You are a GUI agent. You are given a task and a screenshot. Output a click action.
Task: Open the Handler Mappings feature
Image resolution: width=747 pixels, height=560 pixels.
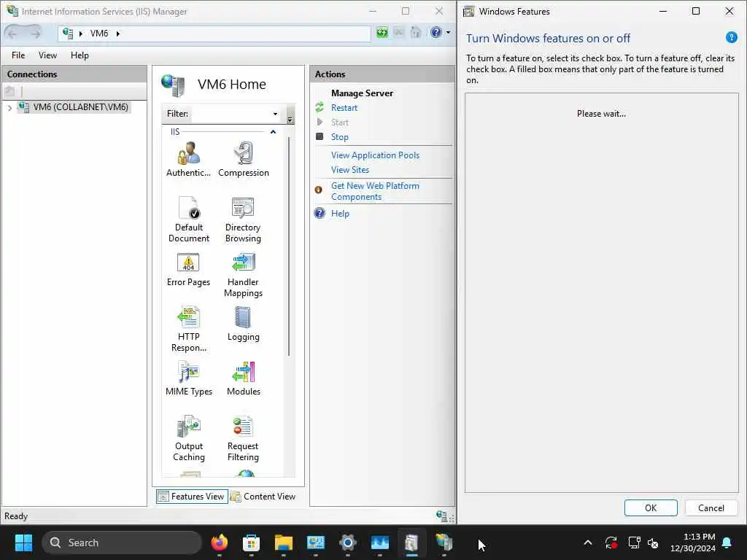pos(243,275)
